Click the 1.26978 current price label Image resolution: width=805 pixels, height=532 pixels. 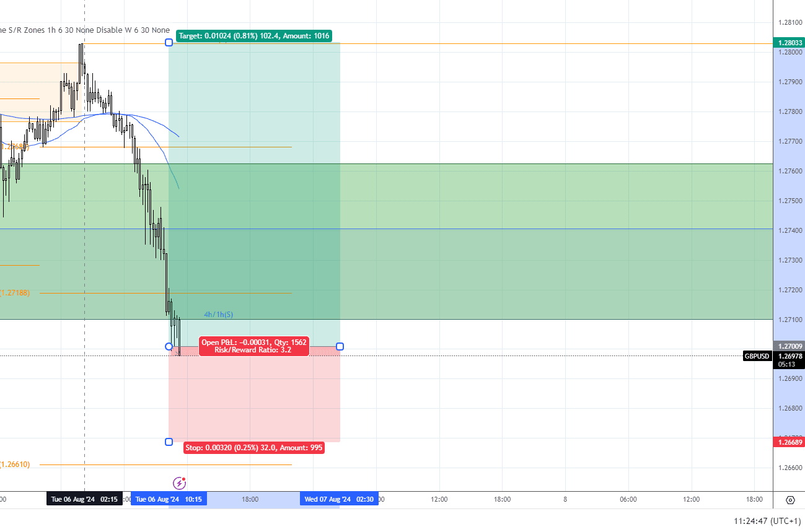[x=789, y=356]
